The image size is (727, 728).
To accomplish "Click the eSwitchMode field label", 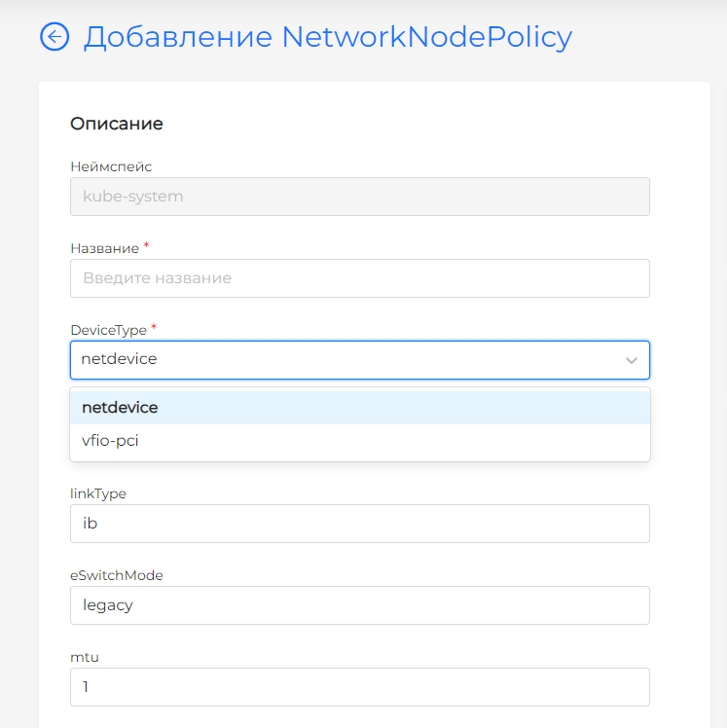I will click(x=117, y=575).
